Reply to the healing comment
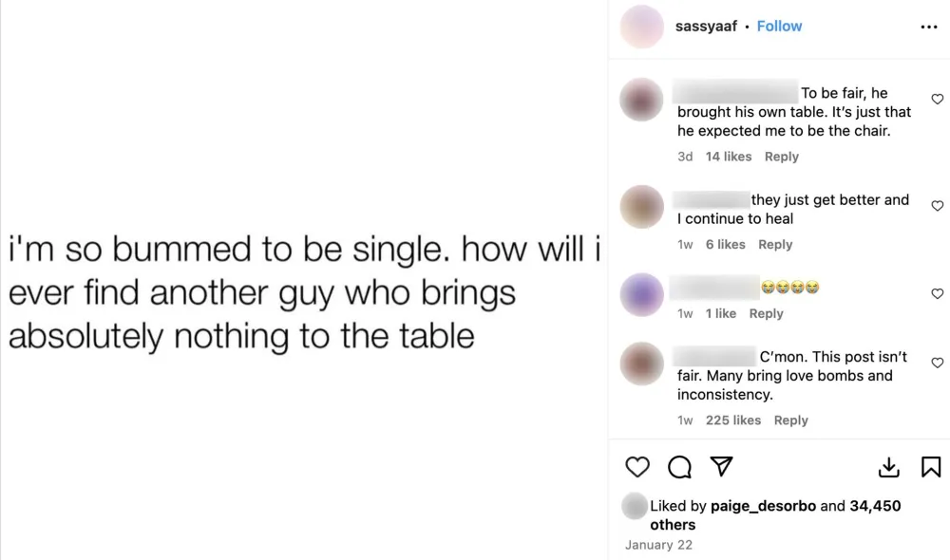This screenshot has width=950, height=560. point(775,244)
